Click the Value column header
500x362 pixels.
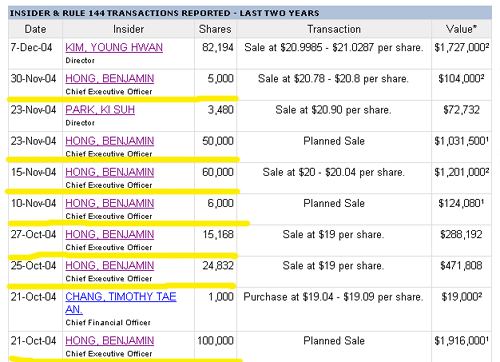click(x=461, y=29)
